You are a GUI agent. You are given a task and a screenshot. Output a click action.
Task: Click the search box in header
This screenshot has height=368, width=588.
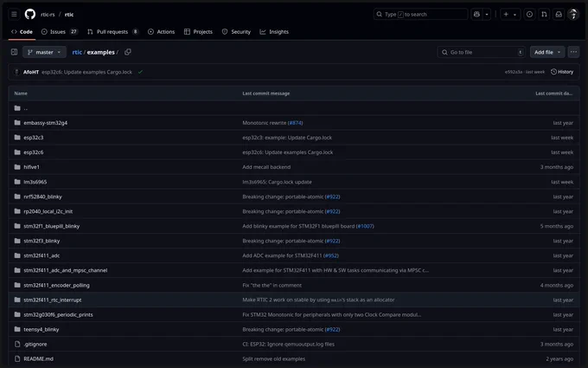click(x=420, y=14)
